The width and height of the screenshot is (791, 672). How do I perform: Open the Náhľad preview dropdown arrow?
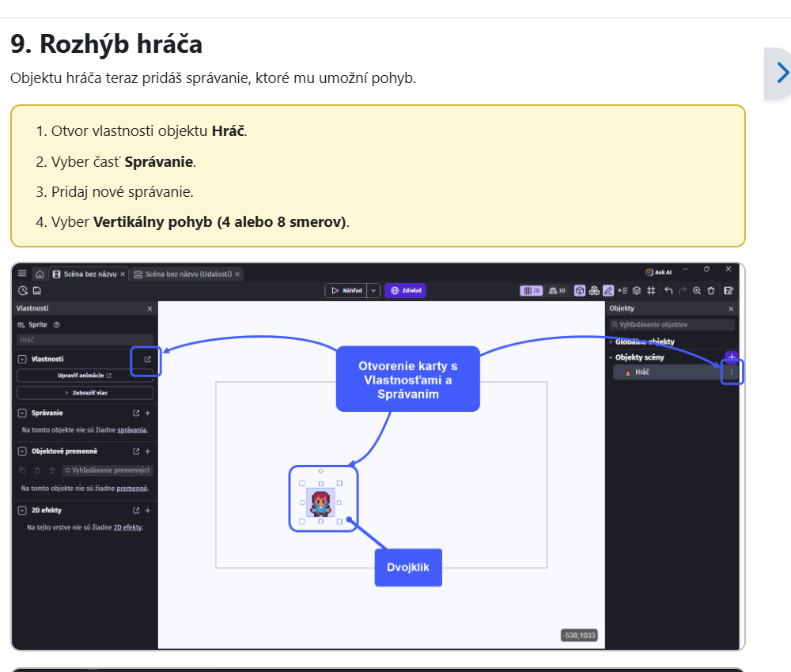point(373,290)
